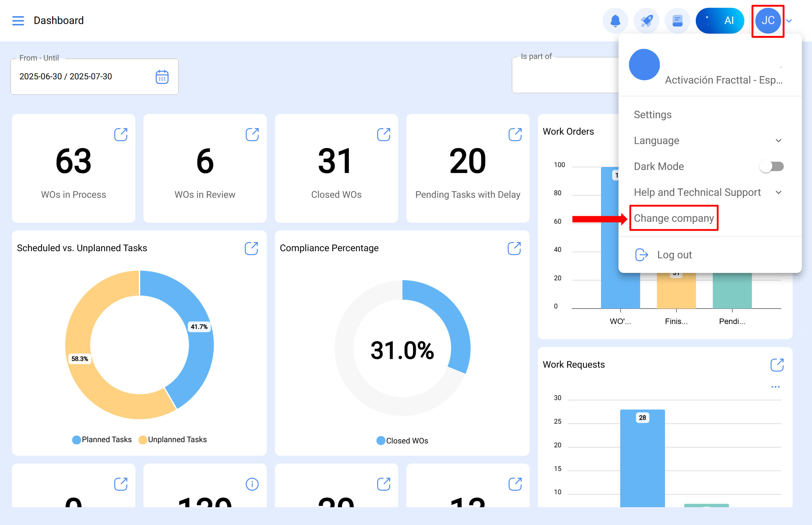Toggle Dark Mode switch
This screenshot has width=812, height=525.
[772, 166]
